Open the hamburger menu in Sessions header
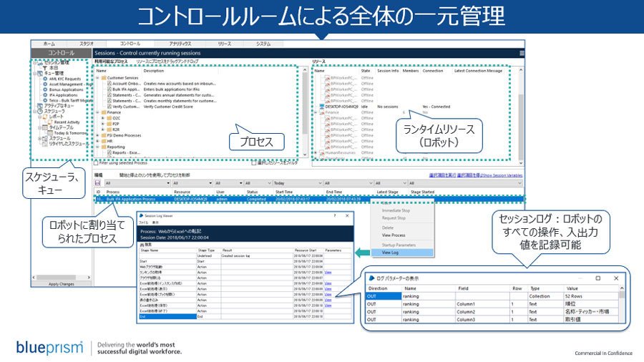The height and width of the screenshot is (362, 644). coord(522,53)
